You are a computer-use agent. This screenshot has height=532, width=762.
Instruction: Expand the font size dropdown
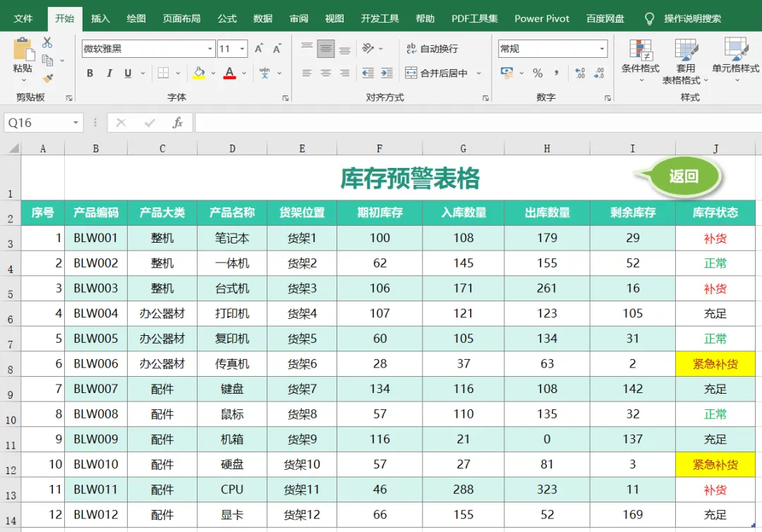point(242,49)
